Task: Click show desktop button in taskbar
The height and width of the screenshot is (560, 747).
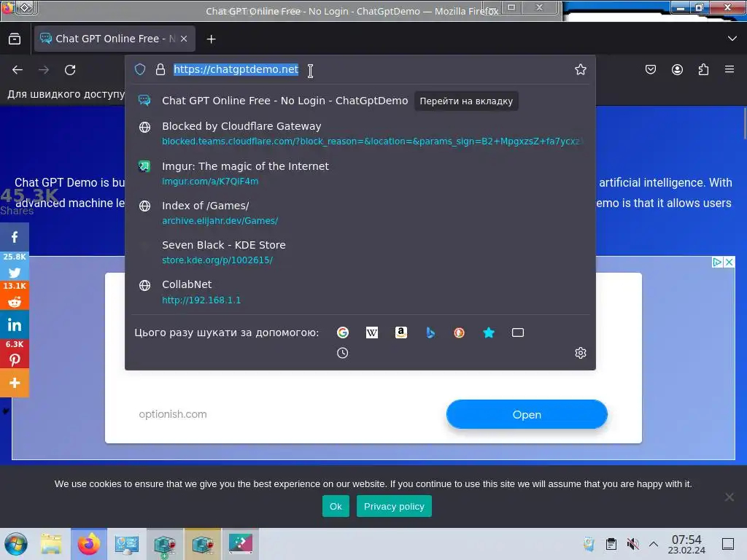Action: [728, 544]
